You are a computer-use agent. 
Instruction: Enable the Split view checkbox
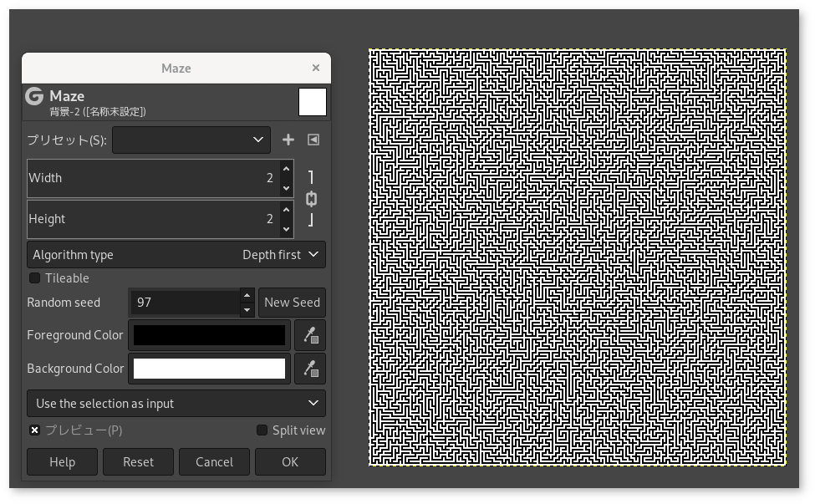[262, 430]
